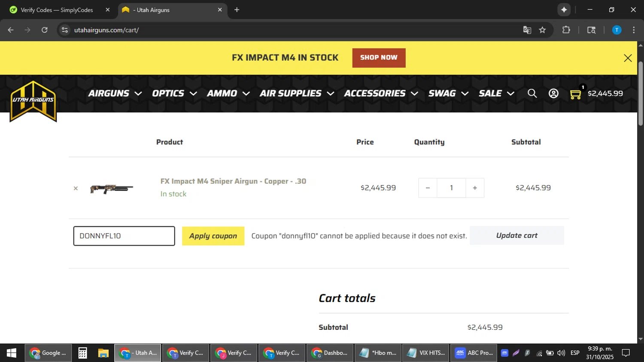View site information icon in address bar
This screenshot has height=362, width=644.
65,30
